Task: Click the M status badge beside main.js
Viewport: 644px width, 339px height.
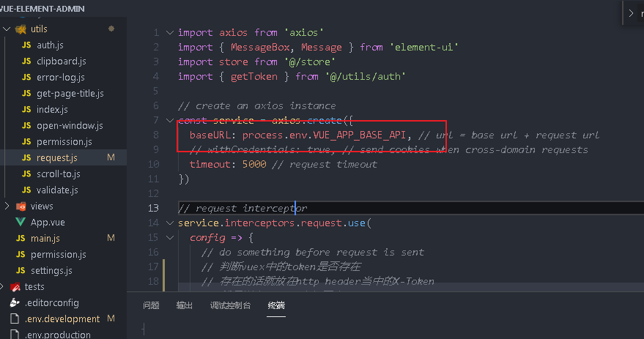Action: point(111,238)
